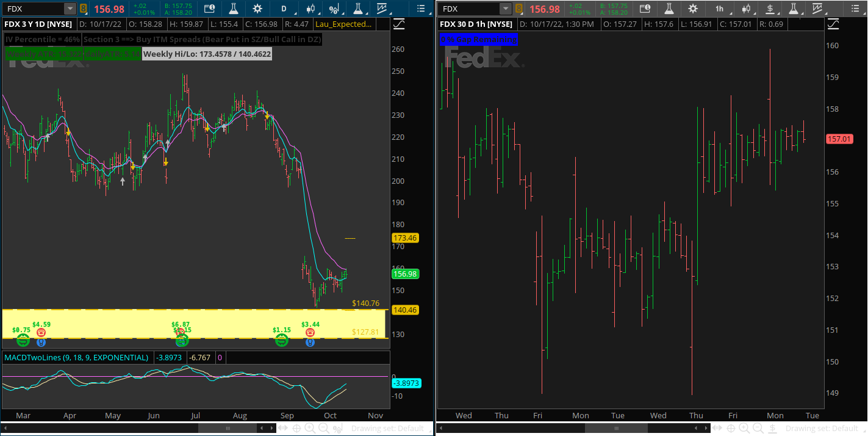Image resolution: width=868 pixels, height=436 pixels.
Task: Click the IV Percentile = 46% label
Action: point(43,39)
